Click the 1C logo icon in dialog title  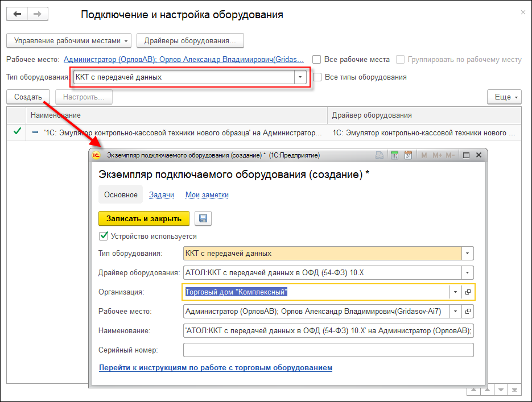click(96, 155)
